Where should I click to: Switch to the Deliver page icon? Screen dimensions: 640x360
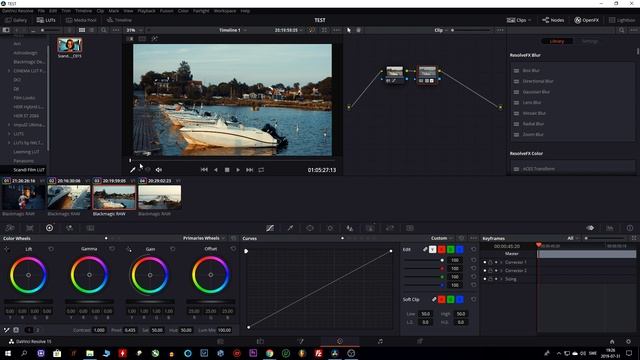[420, 341]
